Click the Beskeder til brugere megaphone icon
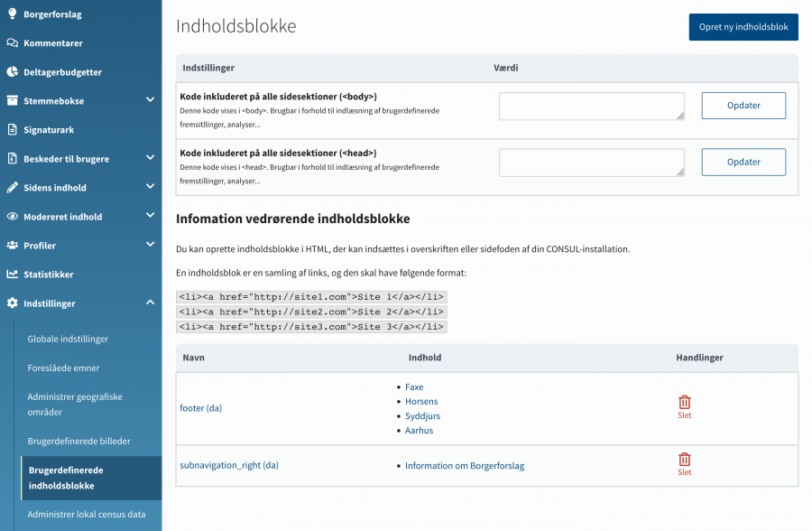 (12, 158)
